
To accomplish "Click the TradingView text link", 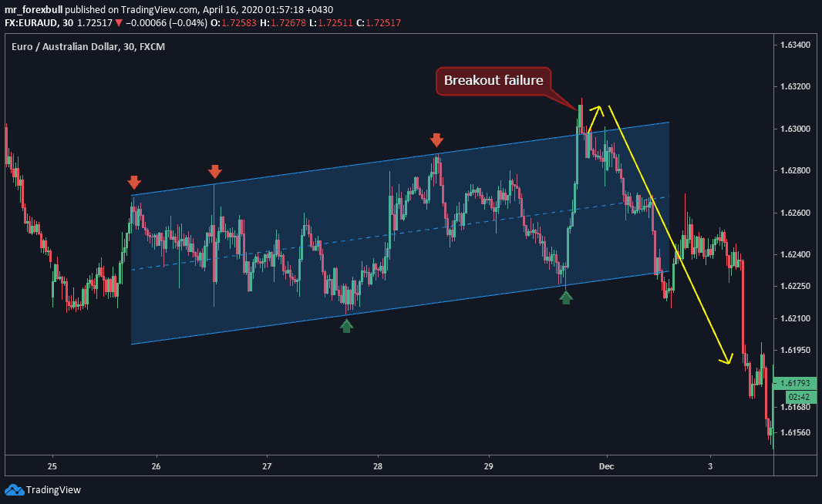I will point(52,489).
